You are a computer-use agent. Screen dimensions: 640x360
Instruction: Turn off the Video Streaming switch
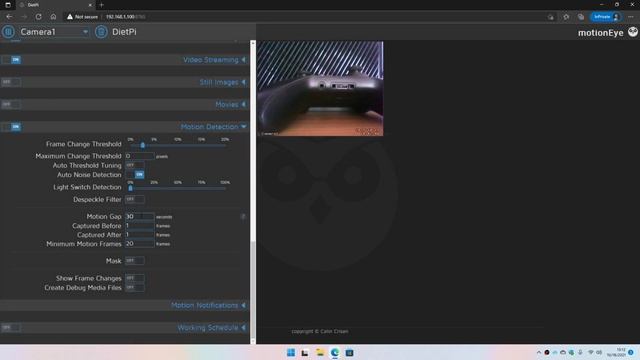[x=11, y=60]
